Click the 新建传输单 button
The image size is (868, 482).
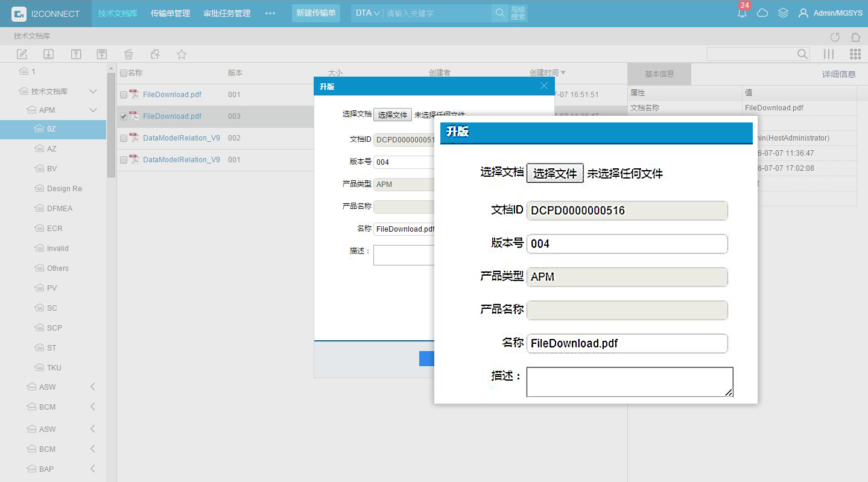click(316, 13)
